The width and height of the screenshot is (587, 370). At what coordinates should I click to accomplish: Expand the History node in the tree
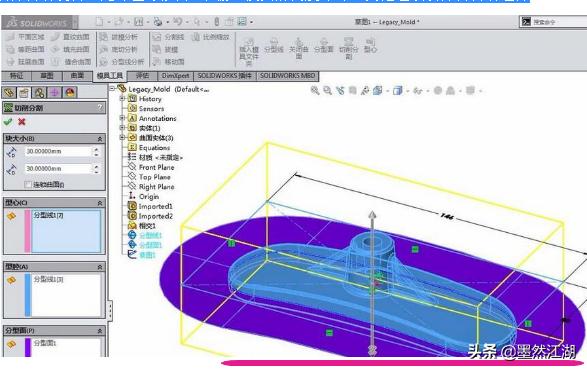pos(122,98)
